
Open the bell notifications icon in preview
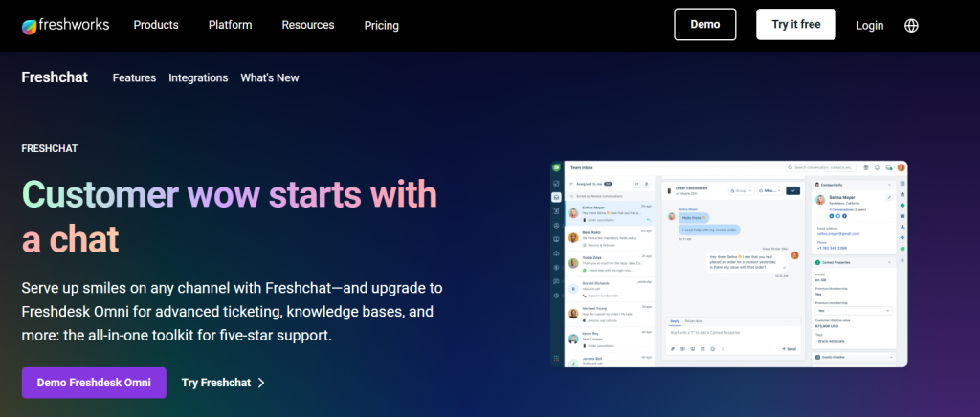[877, 168]
